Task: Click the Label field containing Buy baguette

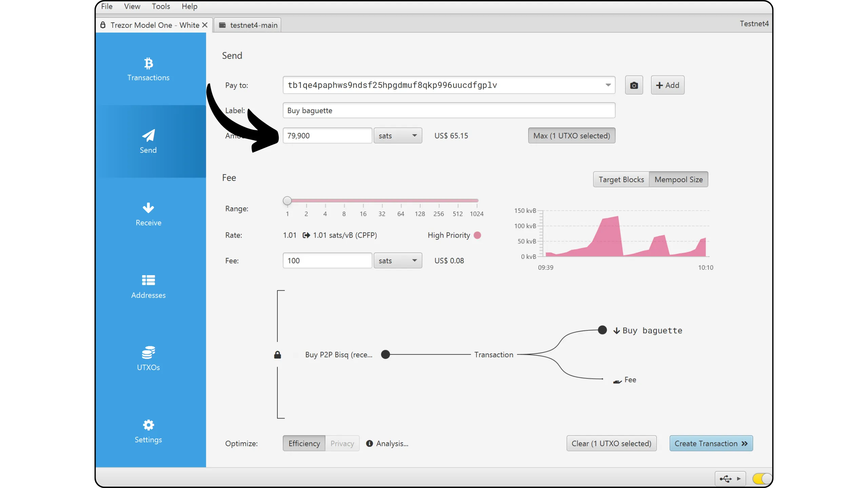Action: click(449, 111)
